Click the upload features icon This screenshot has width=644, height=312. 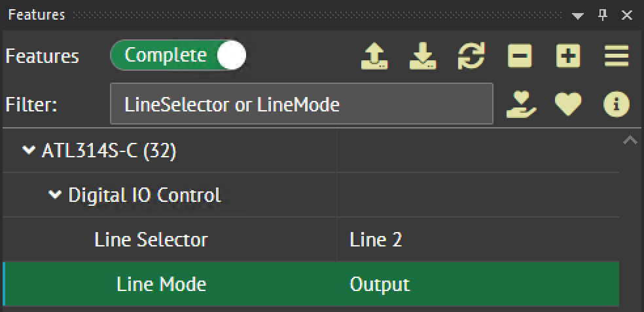(374, 56)
